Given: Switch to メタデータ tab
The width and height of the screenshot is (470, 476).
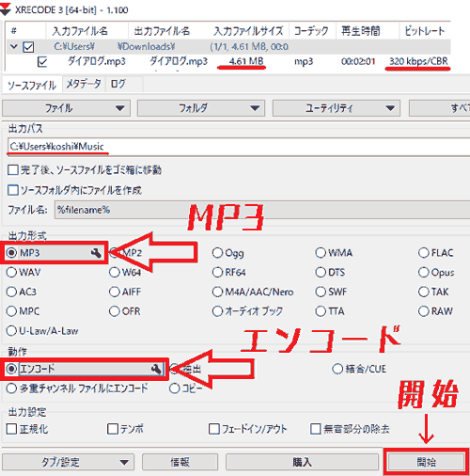Looking at the screenshot, I should click(84, 84).
